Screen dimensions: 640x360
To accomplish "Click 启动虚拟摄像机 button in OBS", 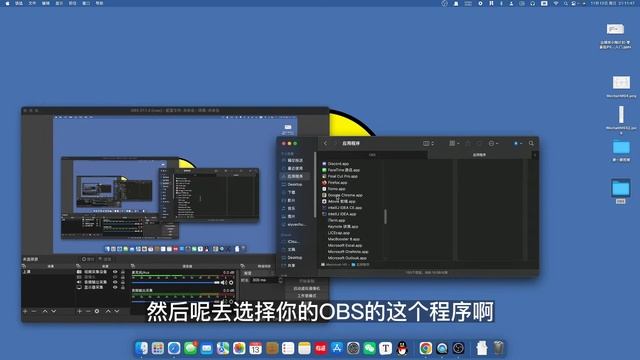I will coord(307,288).
